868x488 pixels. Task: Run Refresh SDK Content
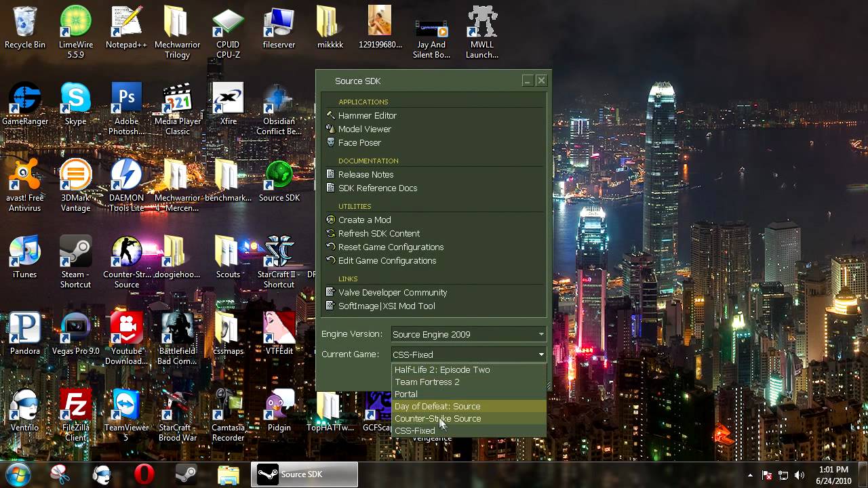click(378, 233)
